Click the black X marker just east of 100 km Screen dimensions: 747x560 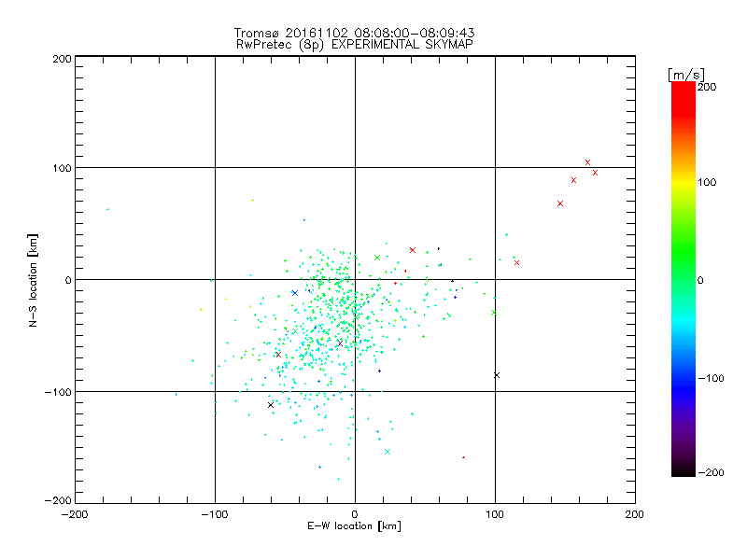point(497,375)
